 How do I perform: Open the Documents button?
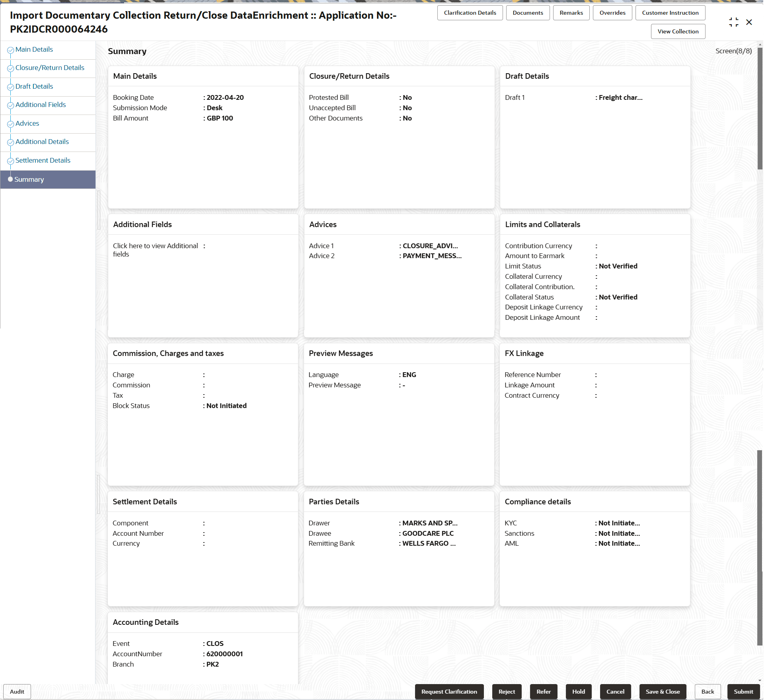click(x=527, y=13)
